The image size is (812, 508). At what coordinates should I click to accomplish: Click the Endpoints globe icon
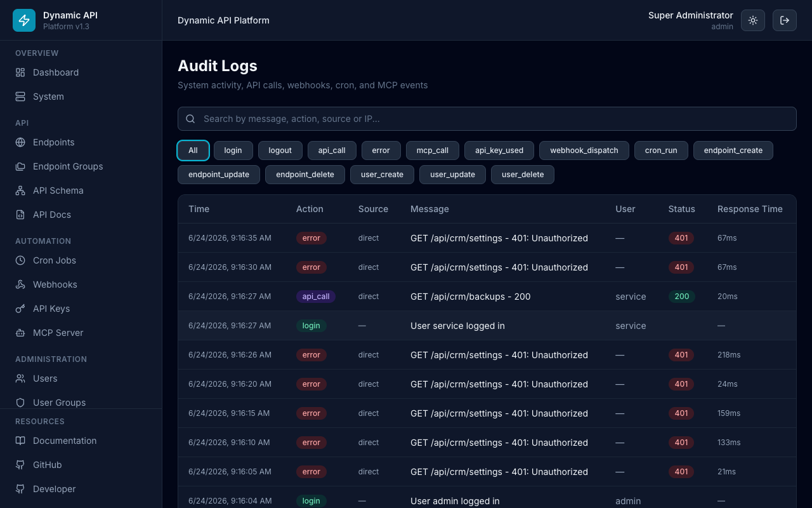click(20, 142)
